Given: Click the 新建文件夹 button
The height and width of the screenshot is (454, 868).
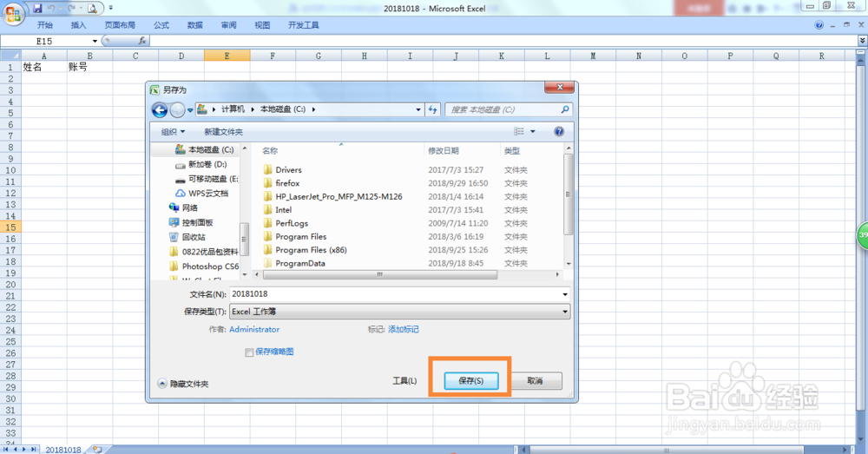Looking at the screenshot, I should (x=223, y=132).
